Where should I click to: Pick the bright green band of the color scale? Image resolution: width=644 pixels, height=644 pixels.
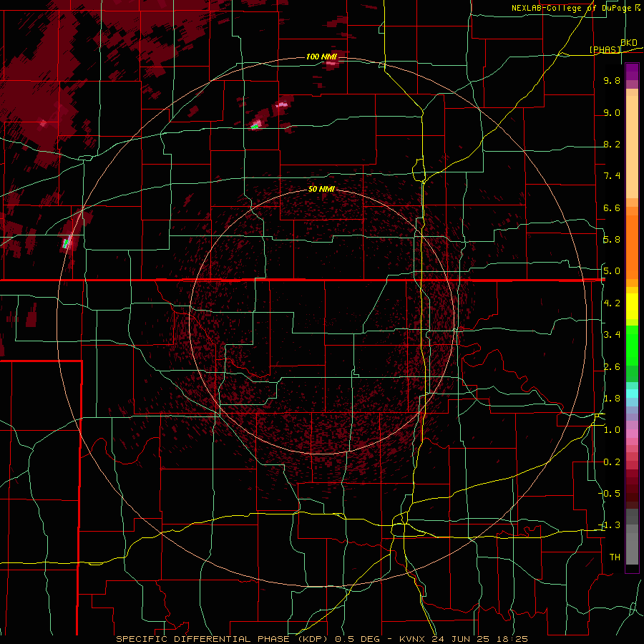[x=632, y=347]
